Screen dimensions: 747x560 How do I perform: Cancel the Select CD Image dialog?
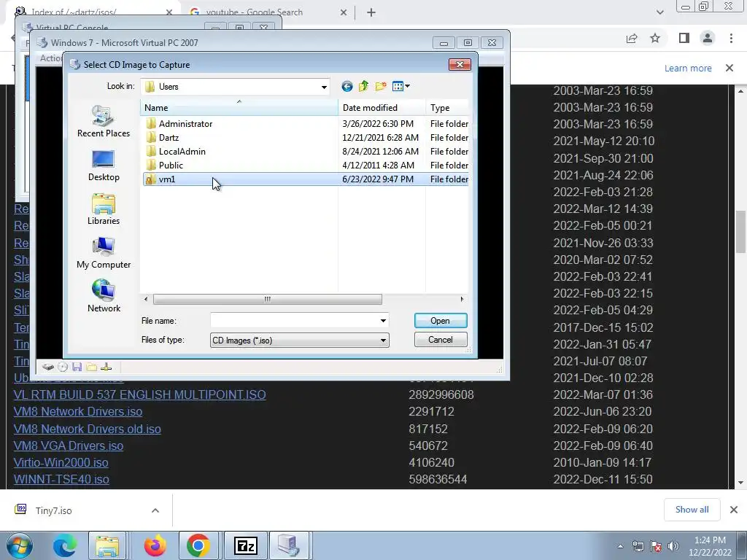click(441, 340)
